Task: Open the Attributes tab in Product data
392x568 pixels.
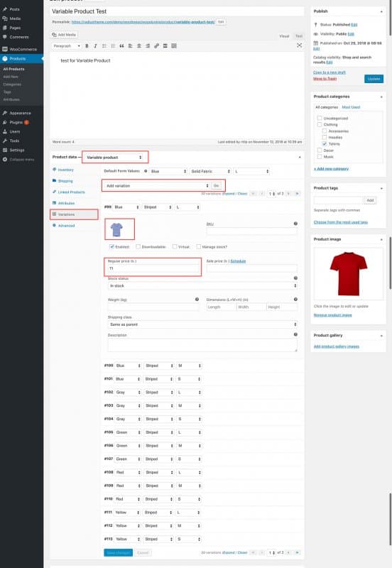Action: pyautogui.click(x=66, y=203)
